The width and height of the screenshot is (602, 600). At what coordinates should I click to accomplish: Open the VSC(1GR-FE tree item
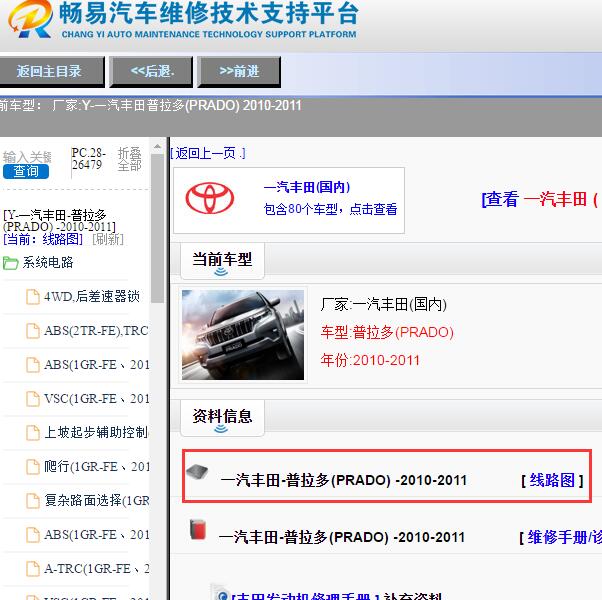pyautogui.click(x=96, y=399)
